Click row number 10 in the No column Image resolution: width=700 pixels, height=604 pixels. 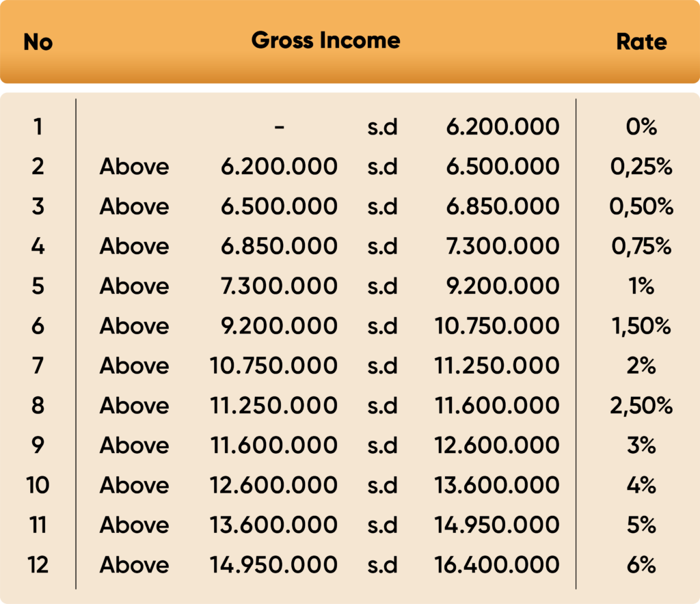pyautogui.click(x=38, y=485)
